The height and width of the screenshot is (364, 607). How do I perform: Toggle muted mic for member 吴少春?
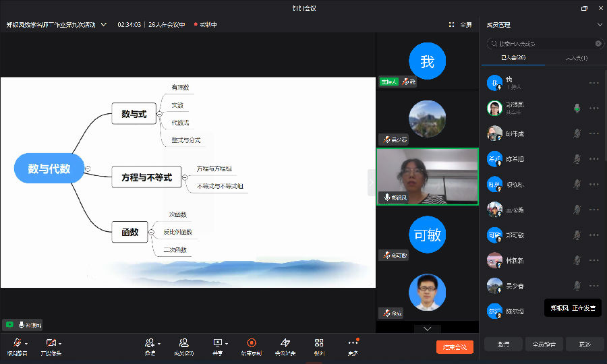pos(577,286)
